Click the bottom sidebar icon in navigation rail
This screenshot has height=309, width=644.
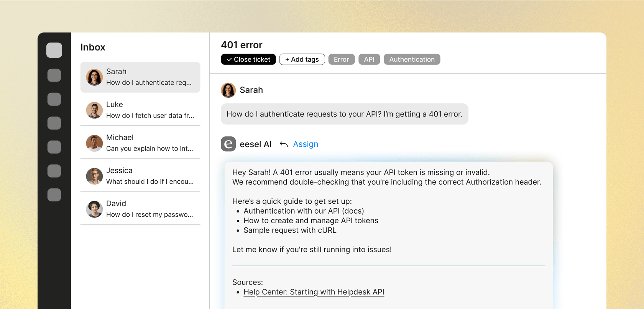[54, 195]
